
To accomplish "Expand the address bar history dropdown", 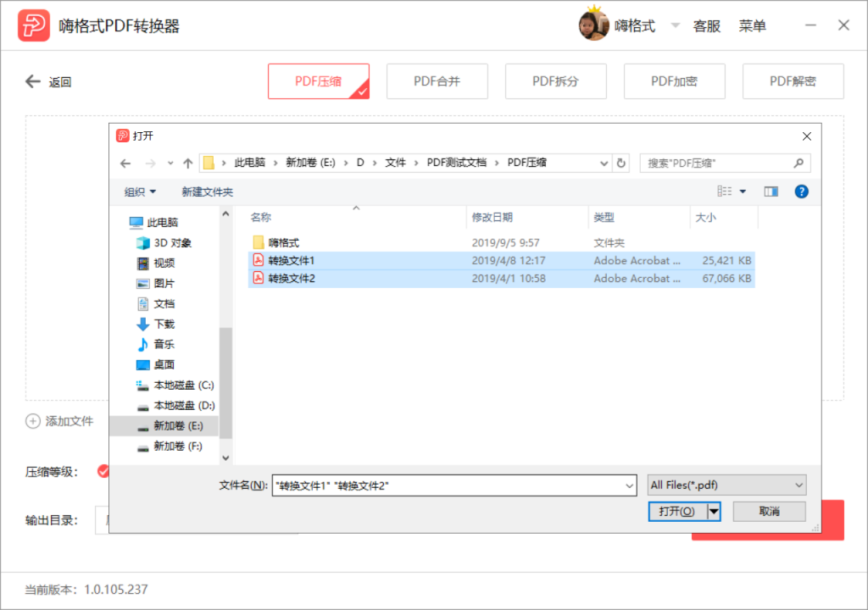I will click(x=604, y=164).
